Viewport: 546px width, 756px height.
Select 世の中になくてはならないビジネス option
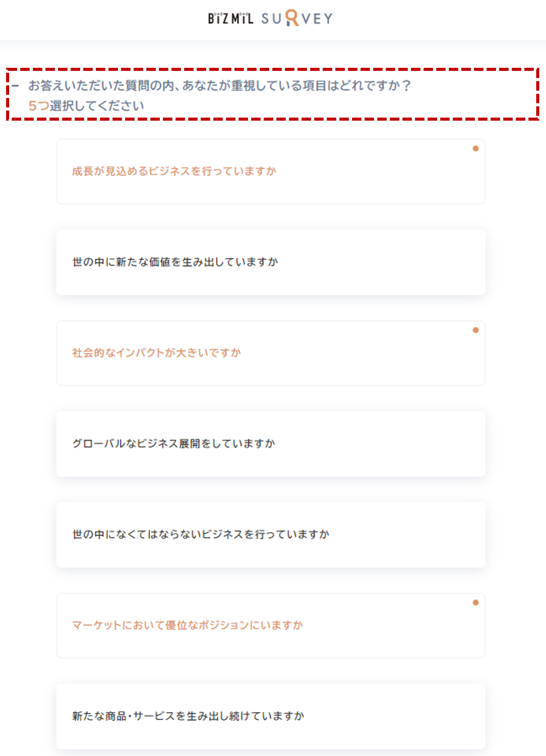tap(271, 535)
